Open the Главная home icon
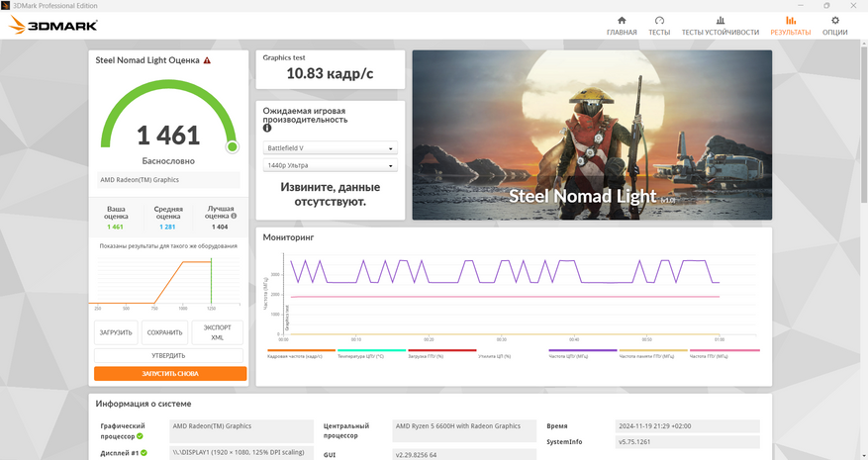Viewport: 868px width, 460px height. click(x=622, y=21)
